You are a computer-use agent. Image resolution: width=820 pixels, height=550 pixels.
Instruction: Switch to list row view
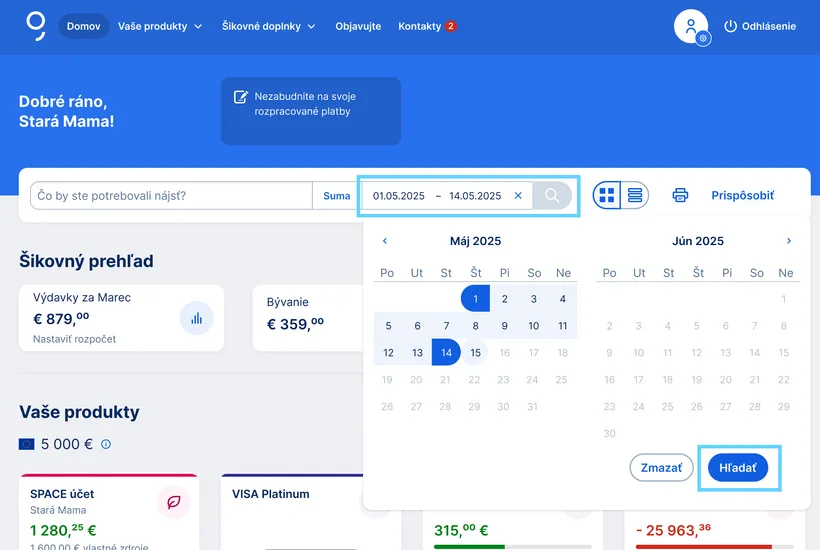635,196
